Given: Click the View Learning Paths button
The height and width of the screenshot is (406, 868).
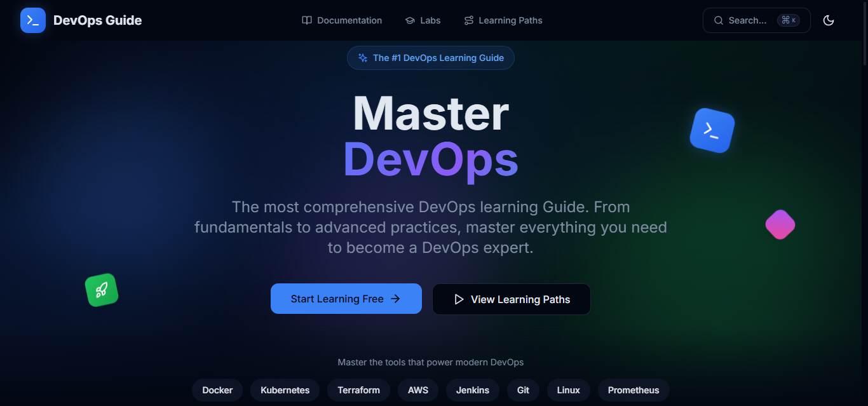Looking at the screenshot, I should pyautogui.click(x=511, y=299).
